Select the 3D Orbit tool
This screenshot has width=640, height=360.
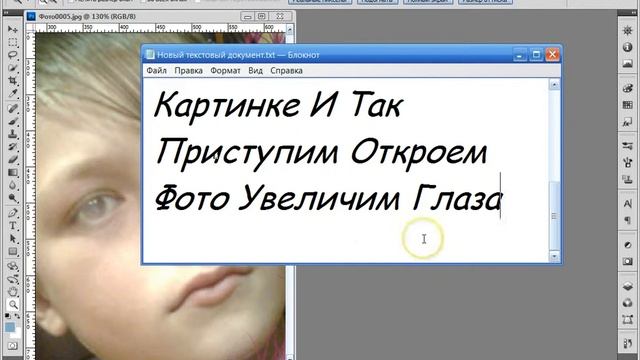click(x=13, y=279)
